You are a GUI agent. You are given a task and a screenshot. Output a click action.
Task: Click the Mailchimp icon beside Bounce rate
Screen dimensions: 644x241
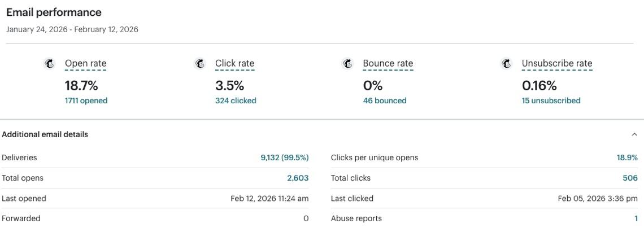[x=348, y=64]
